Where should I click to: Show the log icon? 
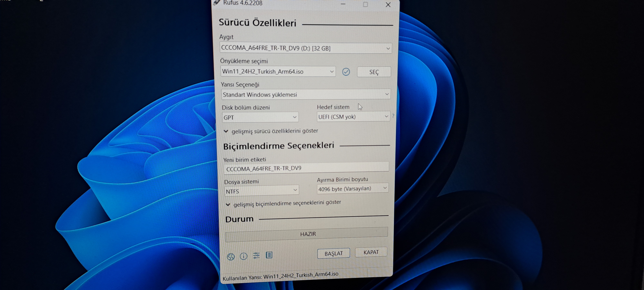pyautogui.click(x=269, y=255)
